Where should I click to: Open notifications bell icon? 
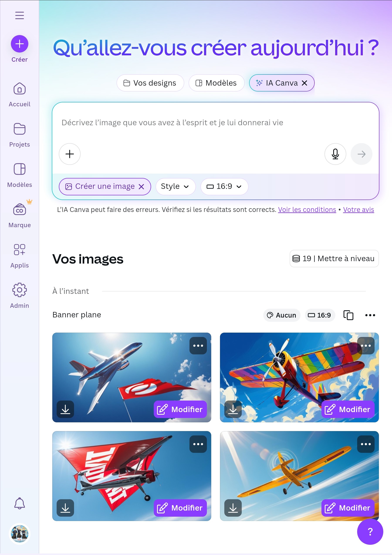[x=19, y=504]
